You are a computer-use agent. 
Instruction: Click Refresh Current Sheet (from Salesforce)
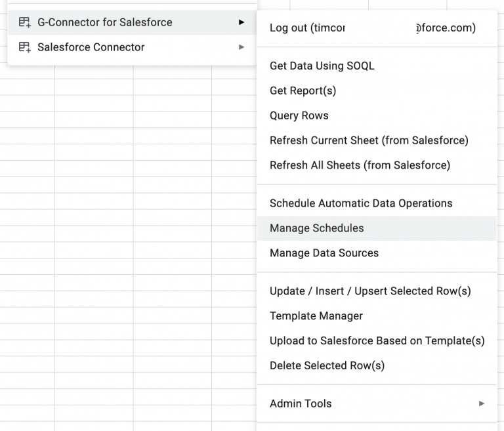click(369, 140)
